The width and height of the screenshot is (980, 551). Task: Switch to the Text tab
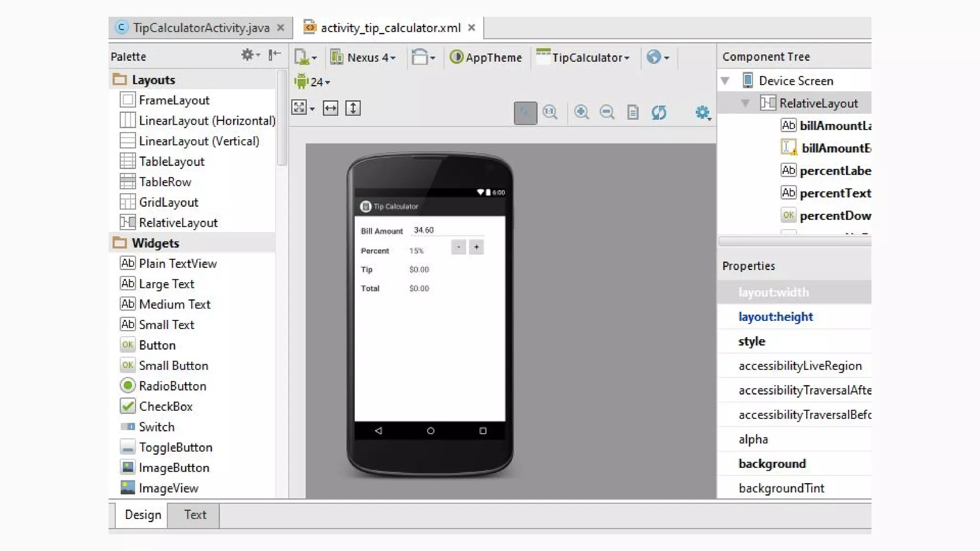195,515
